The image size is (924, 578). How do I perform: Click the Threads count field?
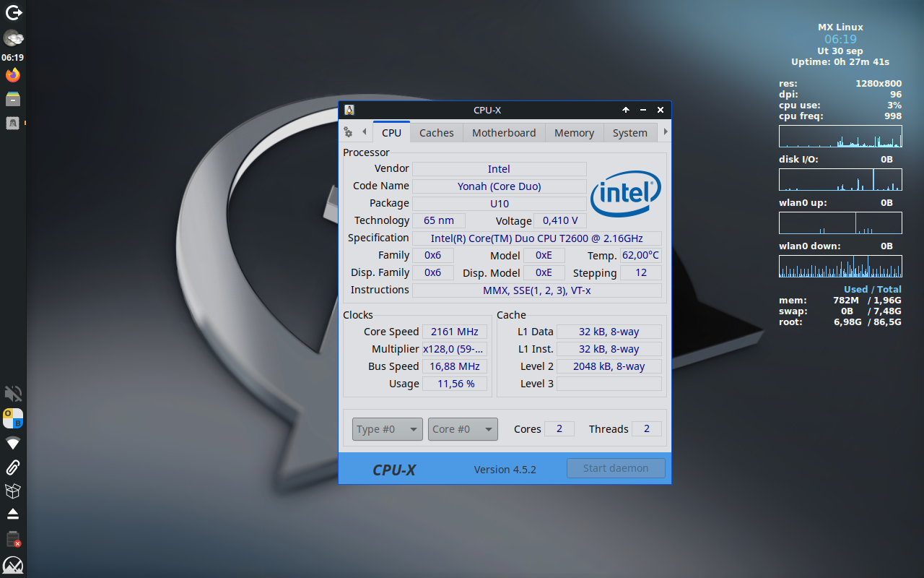(647, 429)
